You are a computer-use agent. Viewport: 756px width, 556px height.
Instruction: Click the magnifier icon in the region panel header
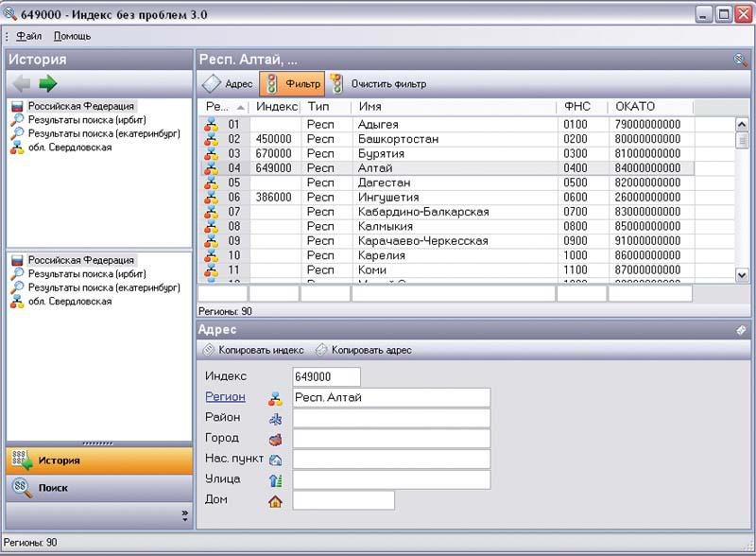tap(740, 60)
